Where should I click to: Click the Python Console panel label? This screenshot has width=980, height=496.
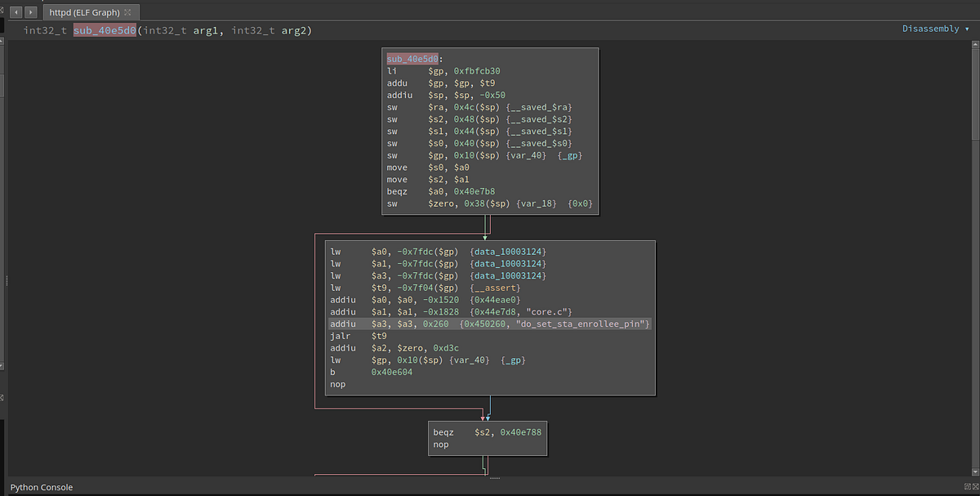[42, 487]
